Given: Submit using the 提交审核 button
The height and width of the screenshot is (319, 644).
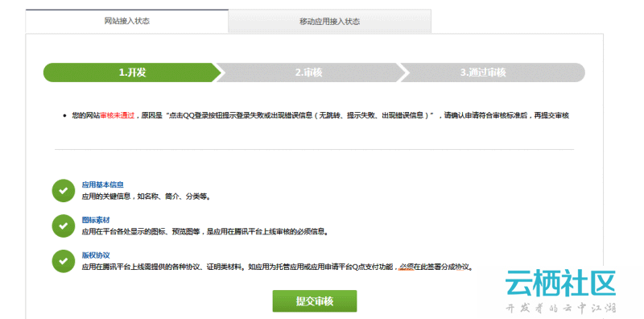Looking at the screenshot, I should (x=315, y=301).
